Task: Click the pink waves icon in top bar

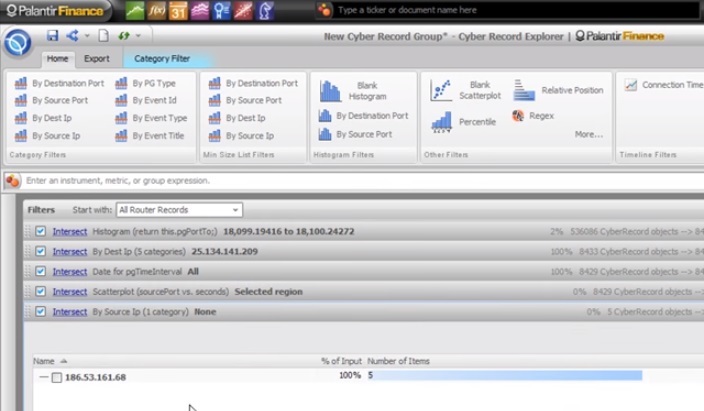Action: click(x=200, y=11)
